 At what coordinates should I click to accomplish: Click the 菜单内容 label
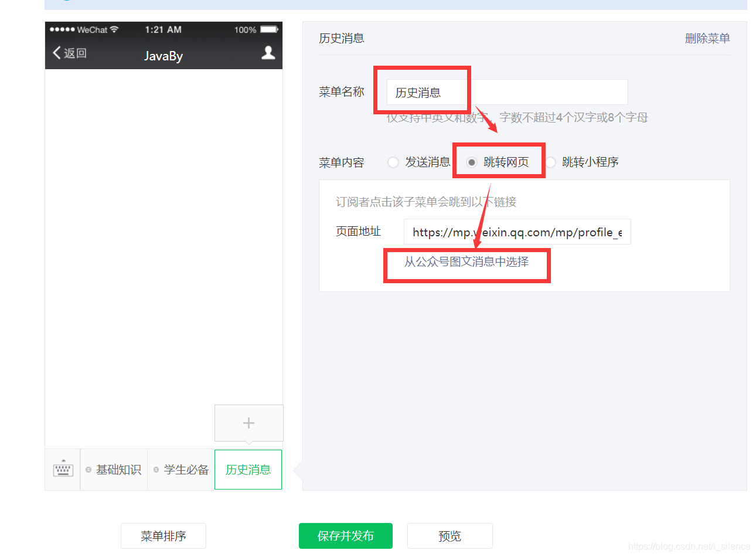click(x=342, y=162)
